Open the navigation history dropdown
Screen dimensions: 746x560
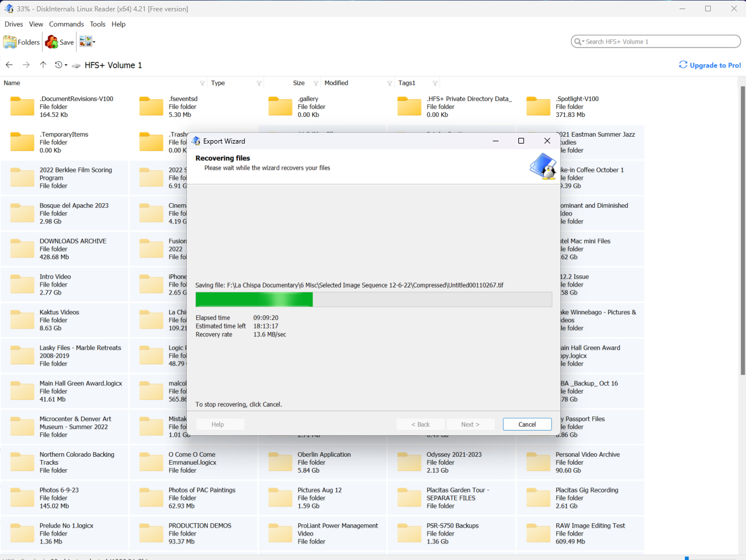(x=61, y=65)
